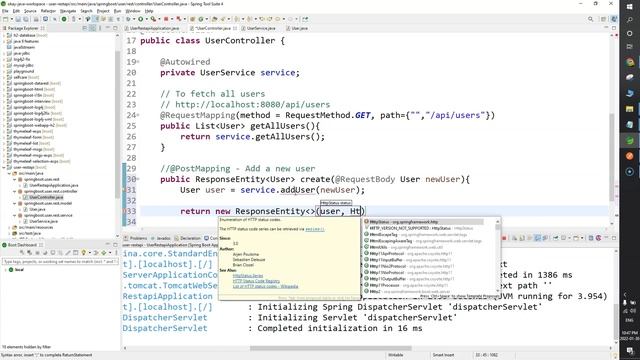Image resolution: width=640 pixels, height=360 pixels.
Task: Select HtmlUtils proposal in list
Action: [x=423, y=247]
